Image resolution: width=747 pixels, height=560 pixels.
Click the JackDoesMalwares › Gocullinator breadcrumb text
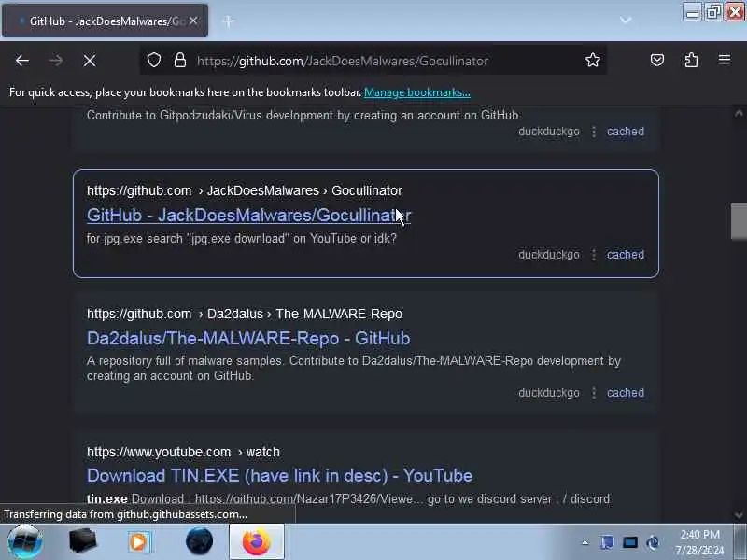pyautogui.click(x=304, y=190)
